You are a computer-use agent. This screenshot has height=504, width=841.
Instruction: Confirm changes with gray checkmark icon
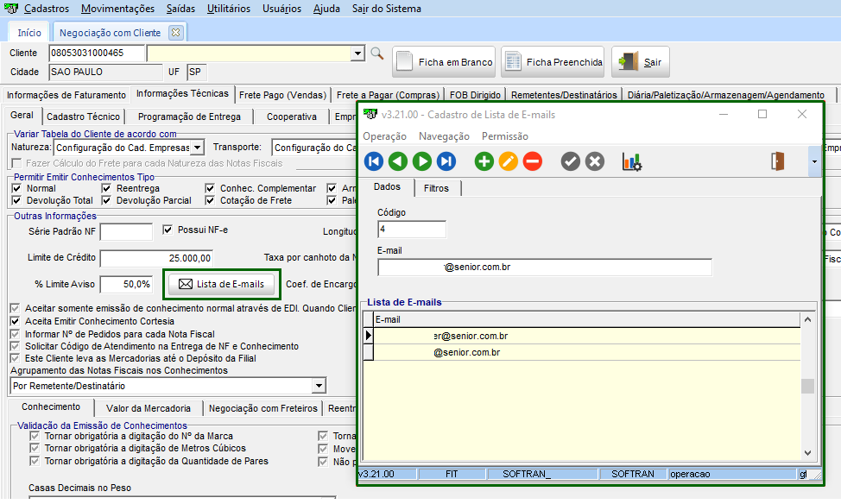(571, 161)
